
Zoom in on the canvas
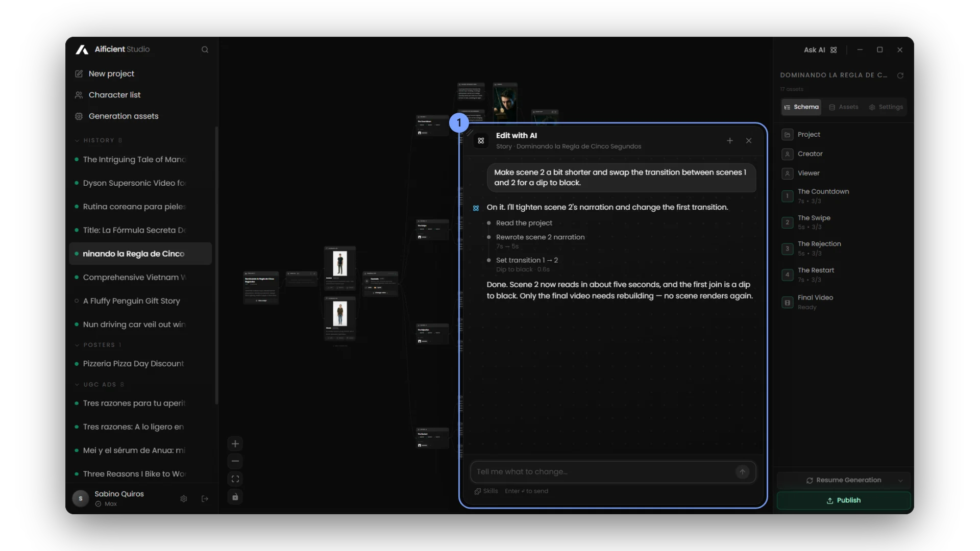pos(235,444)
